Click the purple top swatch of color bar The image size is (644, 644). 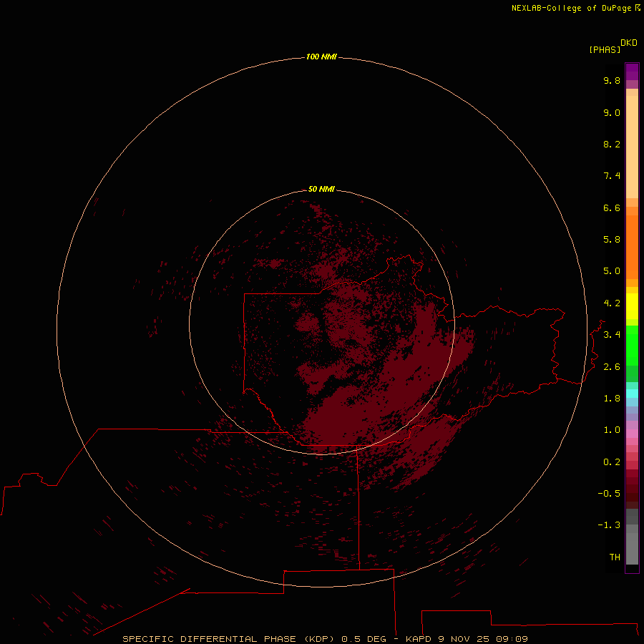click(x=632, y=72)
